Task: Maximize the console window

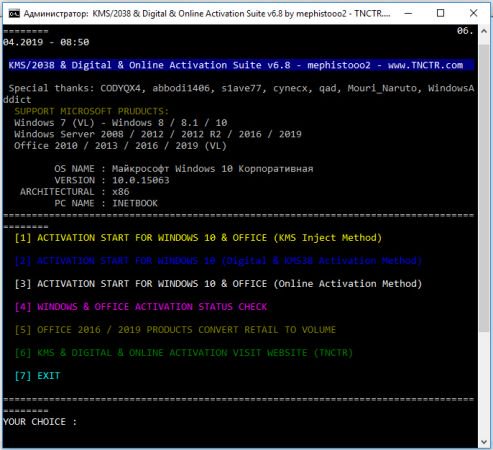Action: [x=440, y=13]
